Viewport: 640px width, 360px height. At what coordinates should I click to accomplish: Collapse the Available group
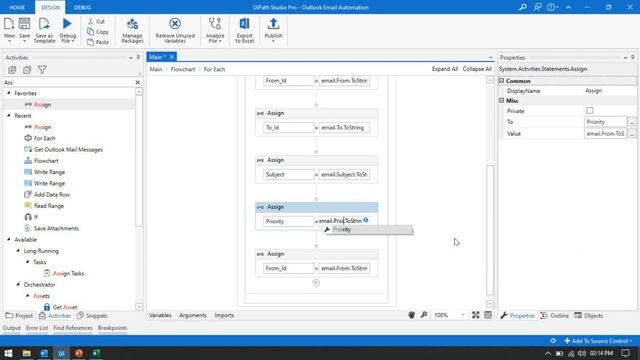pos(9,240)
